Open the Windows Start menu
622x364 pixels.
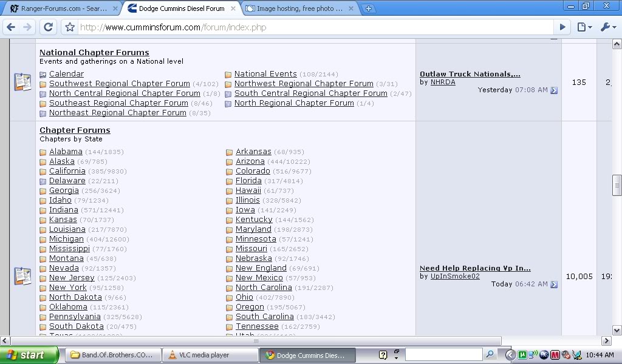(x=29, y=355)
